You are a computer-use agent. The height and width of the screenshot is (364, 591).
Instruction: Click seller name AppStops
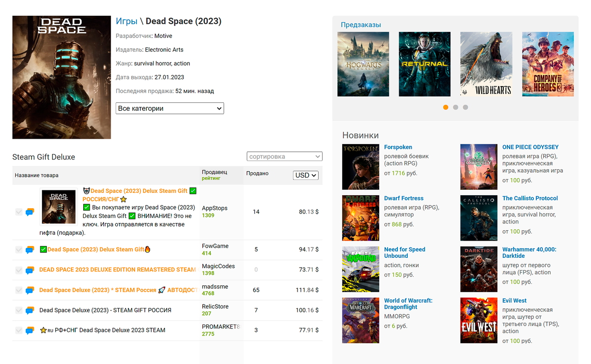point(215,208)
